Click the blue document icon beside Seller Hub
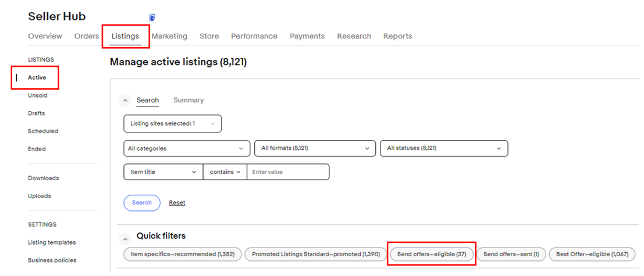Image resolution: width=644 pixels, height=276 pixels. (152, 17)
